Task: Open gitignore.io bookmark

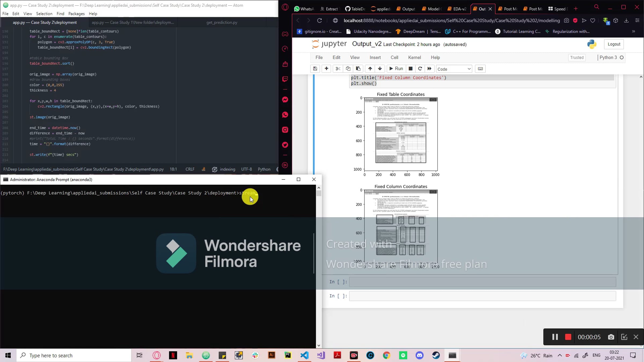Action: point(320,31)
